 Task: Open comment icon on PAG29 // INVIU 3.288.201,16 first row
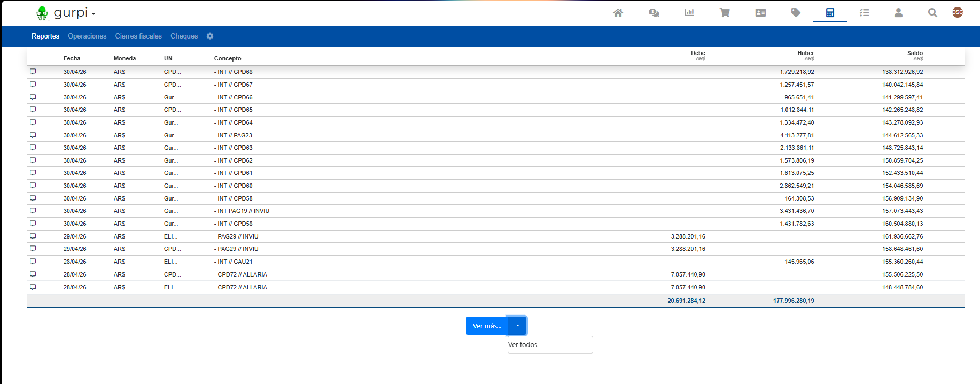point(33,236)
